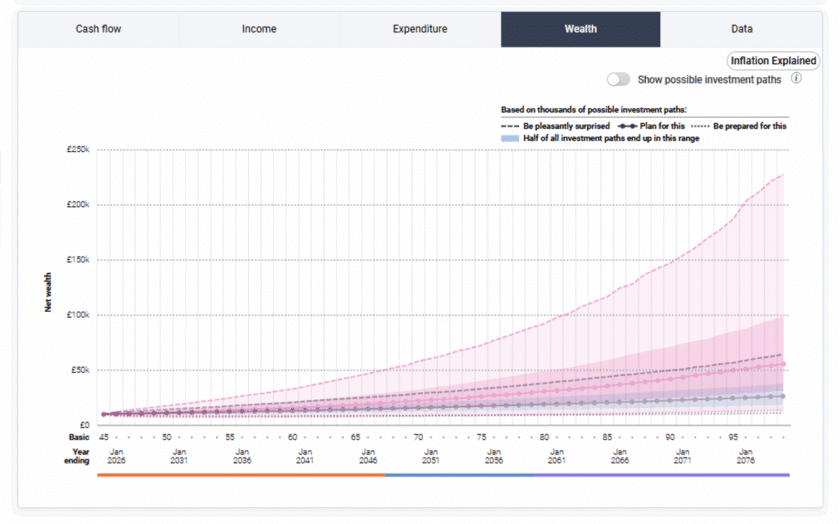This screenshot has height=524, width=840.
Task: Click the info icon beside investment paths
Action: pyautogui.click(x=797, y=78)
